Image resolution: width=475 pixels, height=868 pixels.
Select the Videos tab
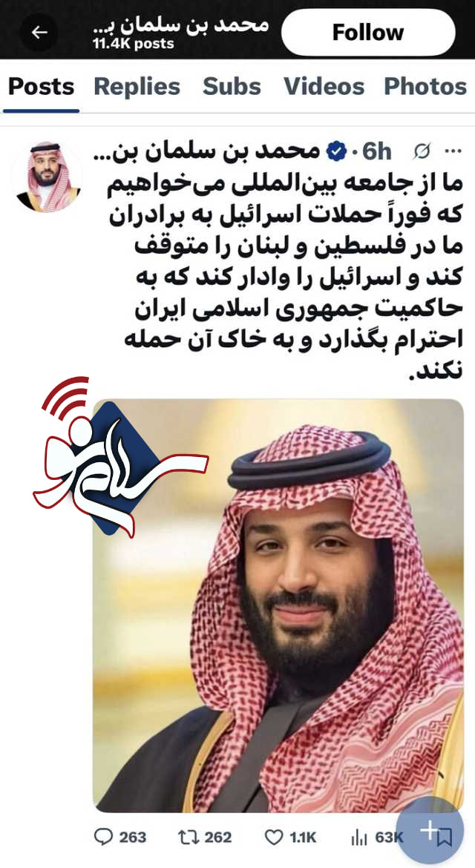[x=324, y=87]
